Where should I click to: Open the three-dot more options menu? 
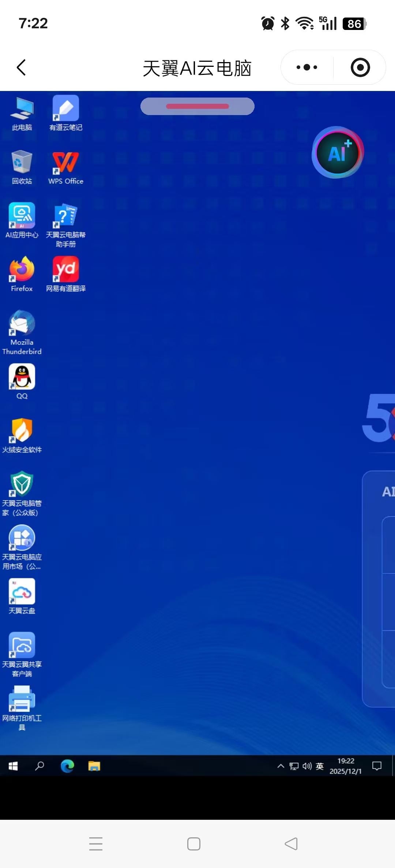pos(307,68)
